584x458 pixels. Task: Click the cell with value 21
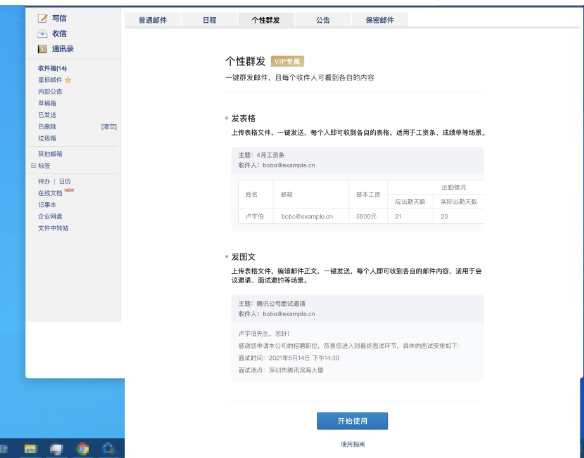(398, 216)
